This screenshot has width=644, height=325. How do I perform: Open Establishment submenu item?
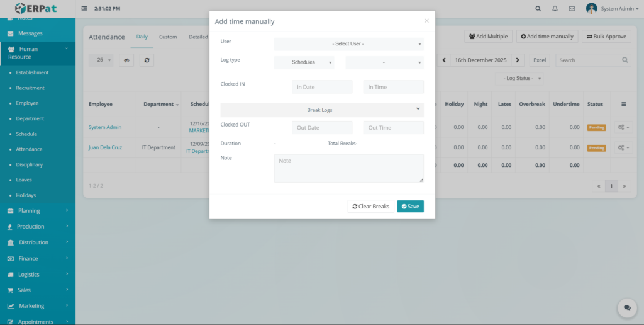(32, 72)
